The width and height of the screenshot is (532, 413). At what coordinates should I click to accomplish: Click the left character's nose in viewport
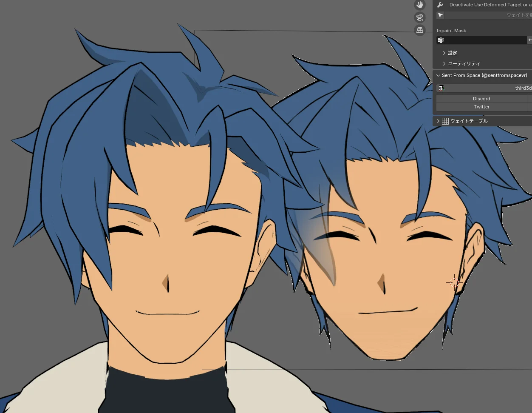click(x=167, y=283)
